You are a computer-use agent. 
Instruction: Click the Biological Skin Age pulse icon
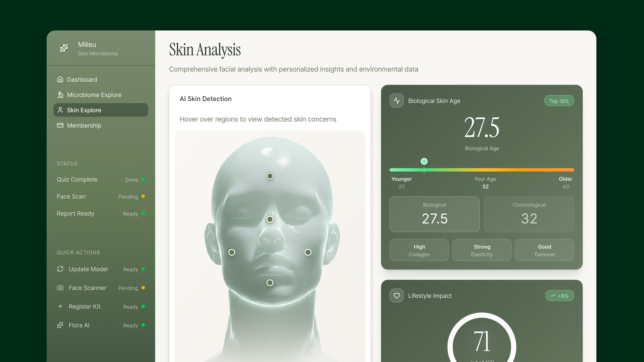396,101
